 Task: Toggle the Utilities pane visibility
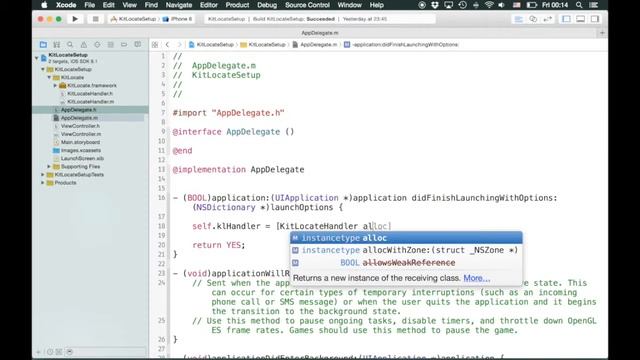click(x=595, y=19)
